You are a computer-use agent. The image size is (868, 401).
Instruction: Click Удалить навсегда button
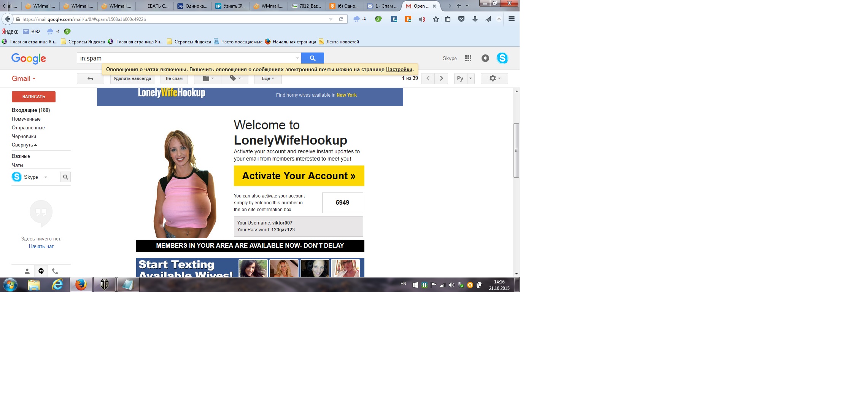click(x=132, y=78)
